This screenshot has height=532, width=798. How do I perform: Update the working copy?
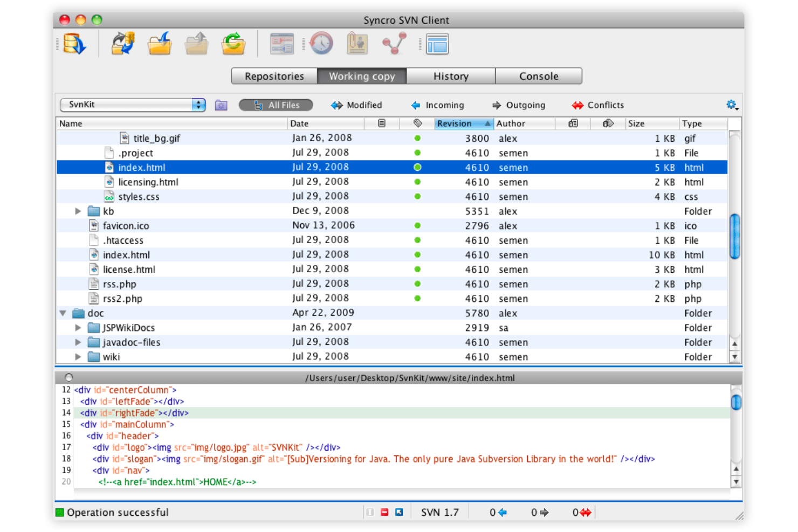coord(159,43)
